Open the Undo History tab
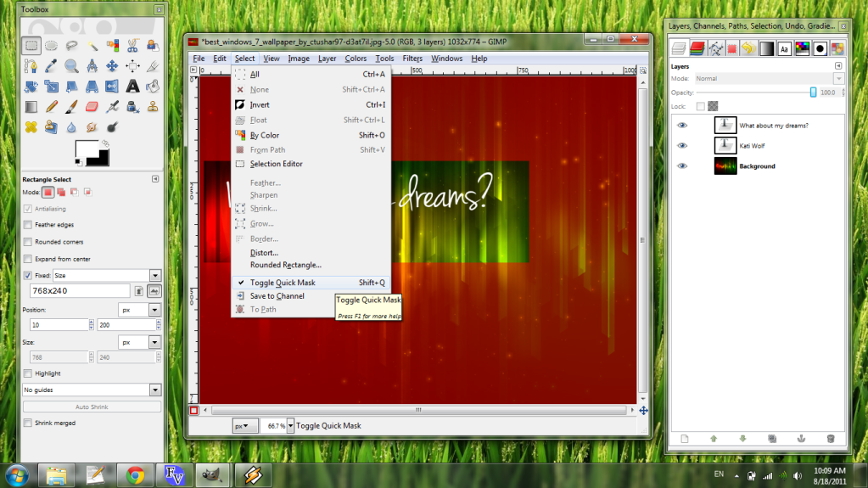Viewport: 868px width, 488px height. (x=748, y=48)
